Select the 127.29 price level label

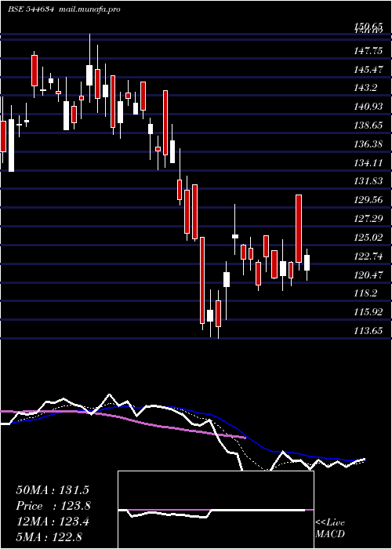(x=368, y=219)
